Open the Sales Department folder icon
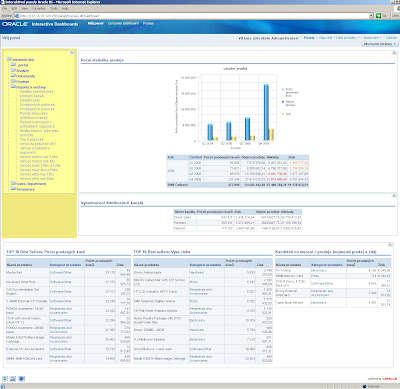Viewport: 400px width, 389px height. (13, 183)
